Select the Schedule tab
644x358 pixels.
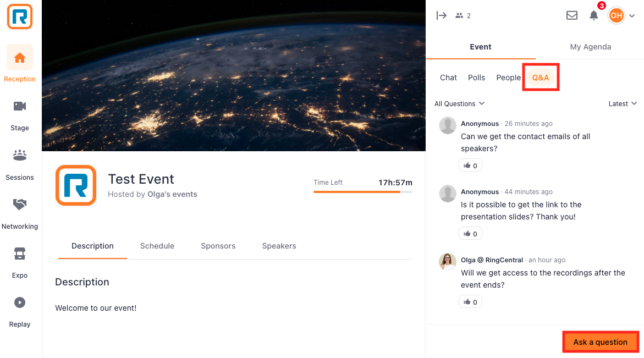pyautogui.click(x=157, y=246)
